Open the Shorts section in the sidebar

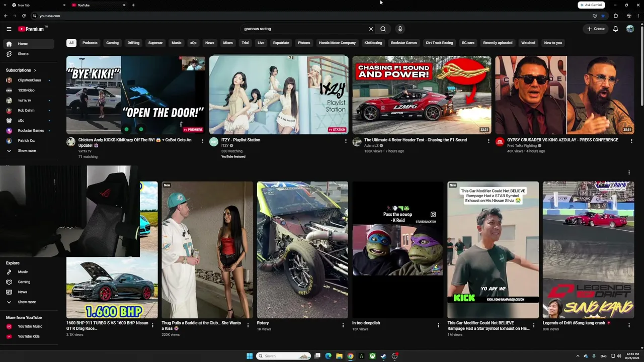29,54
